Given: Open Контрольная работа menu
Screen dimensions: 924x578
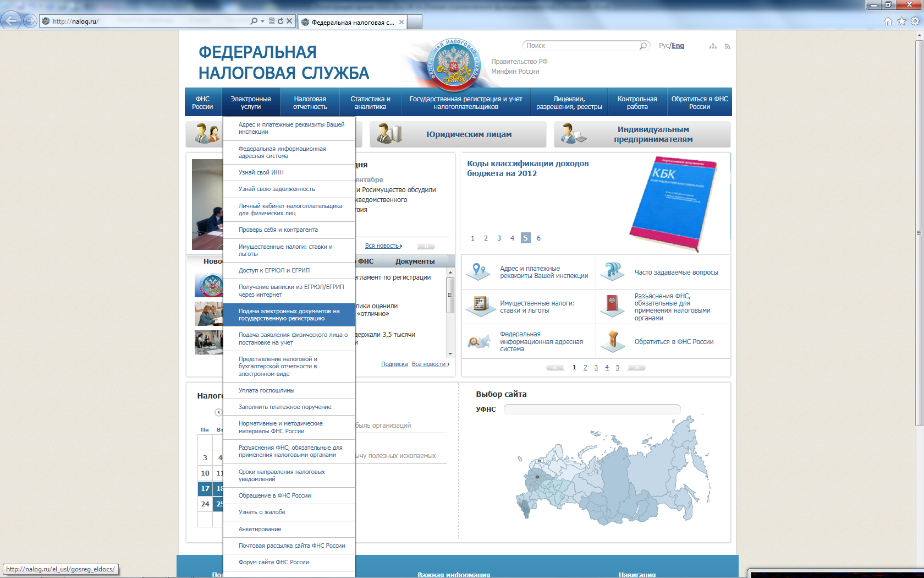Looking at the screenshot, I should click(637, 102).
